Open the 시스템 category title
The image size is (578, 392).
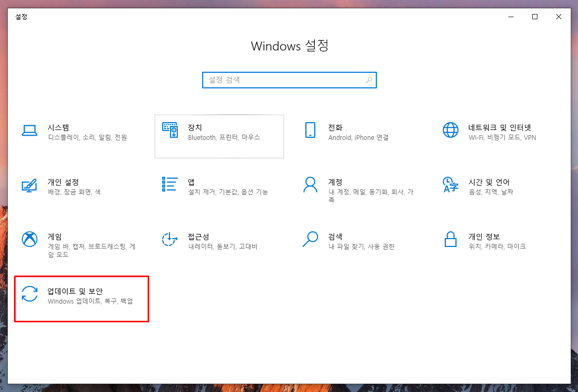(x=58, y=127)
